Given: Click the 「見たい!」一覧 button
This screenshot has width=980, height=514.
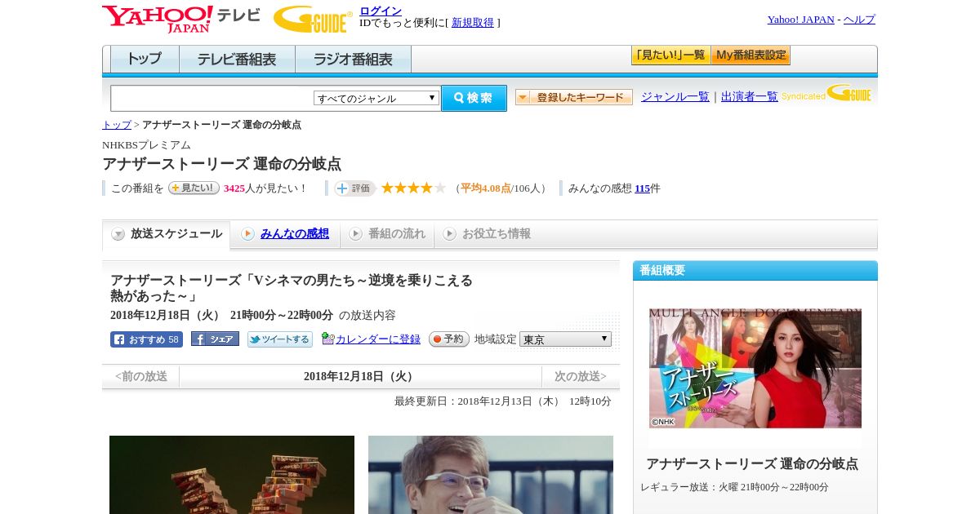Looking at the screenshot, I should click(x=670, y=55).
